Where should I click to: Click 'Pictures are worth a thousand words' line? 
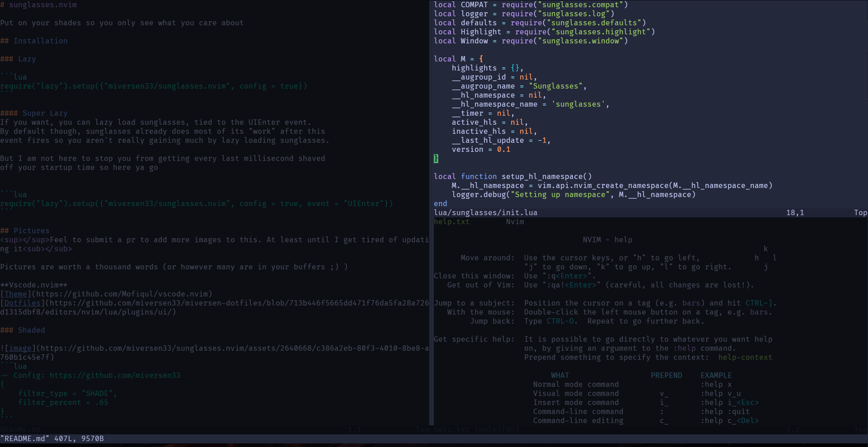[174, 267]
